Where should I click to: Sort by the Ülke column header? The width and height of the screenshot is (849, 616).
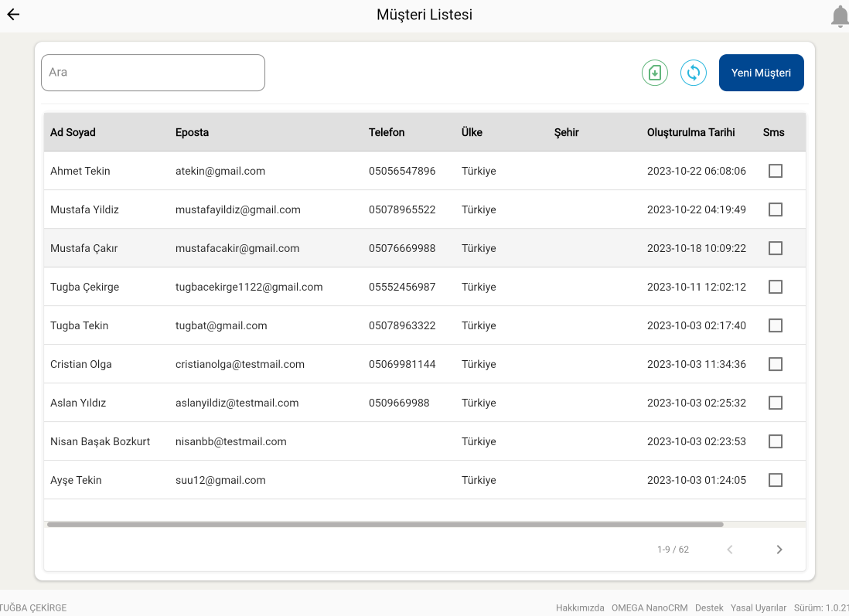(472, 132)
